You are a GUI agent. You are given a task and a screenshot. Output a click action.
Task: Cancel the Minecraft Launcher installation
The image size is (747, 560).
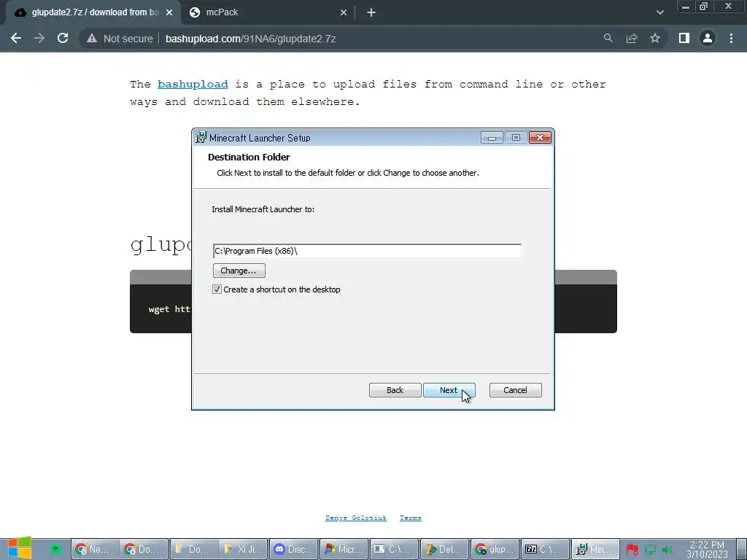point(516,390)
